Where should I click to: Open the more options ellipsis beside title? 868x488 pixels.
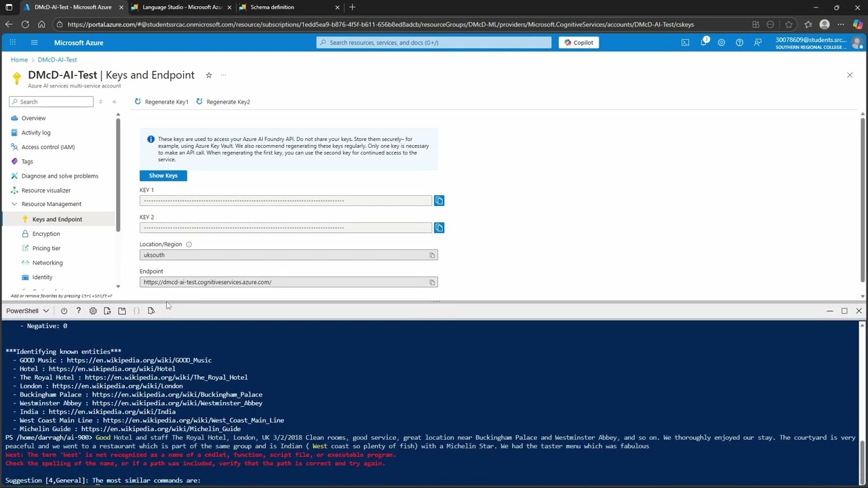pos(223,75)
